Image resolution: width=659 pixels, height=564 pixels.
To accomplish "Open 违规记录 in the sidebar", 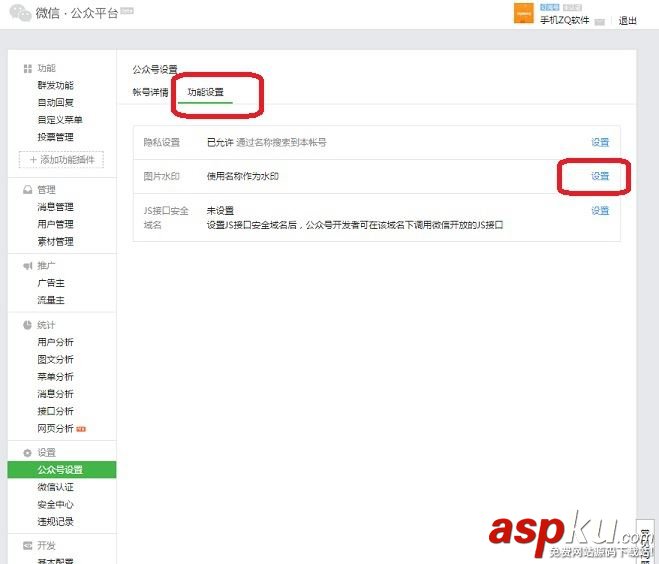I will coord(55,522).
